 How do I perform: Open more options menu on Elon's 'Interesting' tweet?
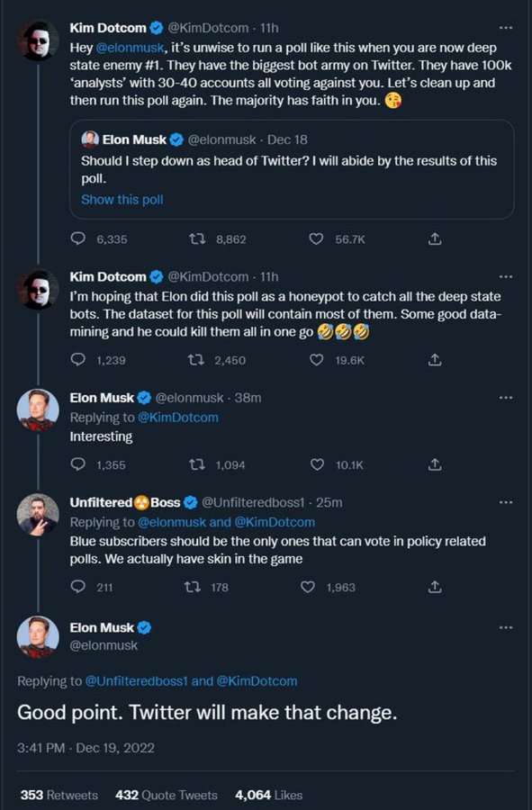tap(506, 397)
